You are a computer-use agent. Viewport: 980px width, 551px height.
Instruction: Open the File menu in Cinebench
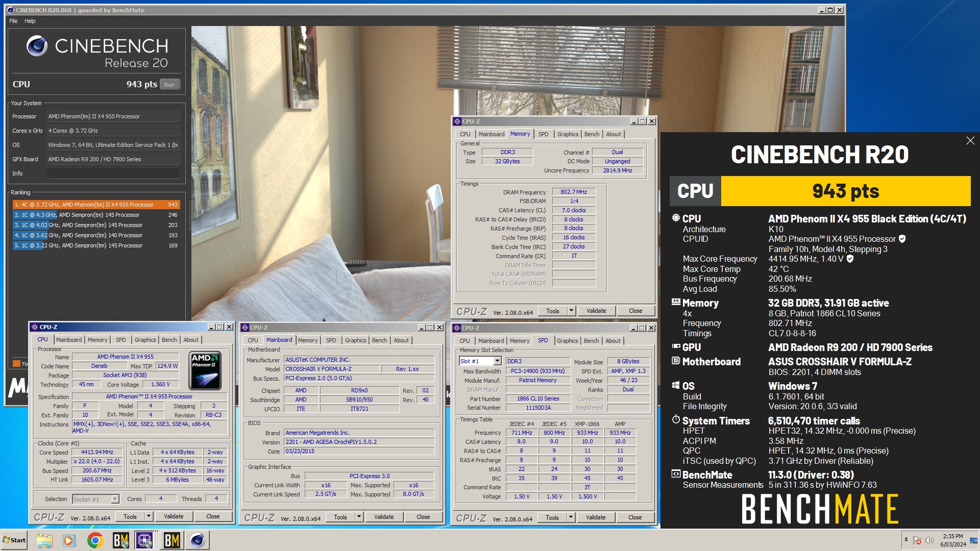click(x=13, y=21)
